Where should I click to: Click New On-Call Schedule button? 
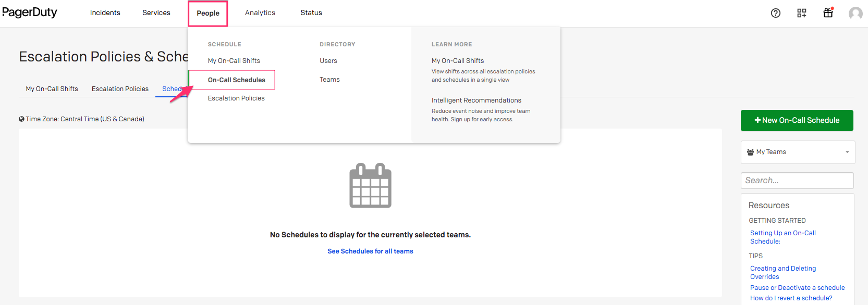(x=797, y=120)
